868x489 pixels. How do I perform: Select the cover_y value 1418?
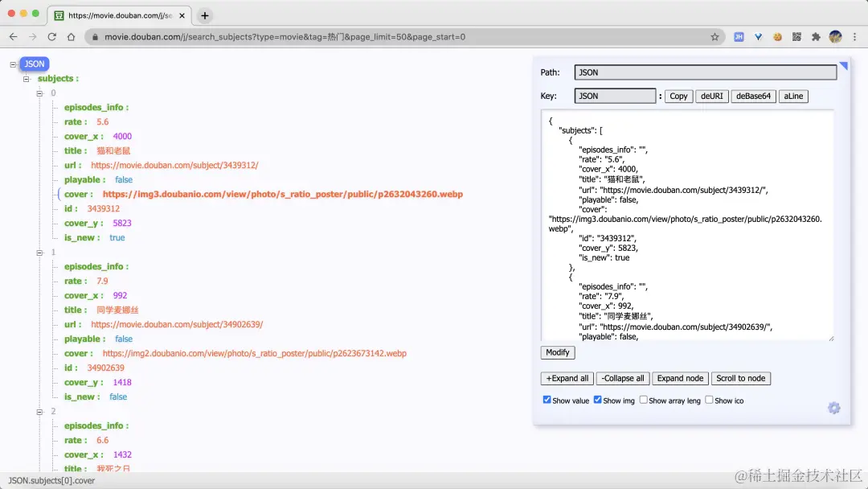[x=122, y=381]
